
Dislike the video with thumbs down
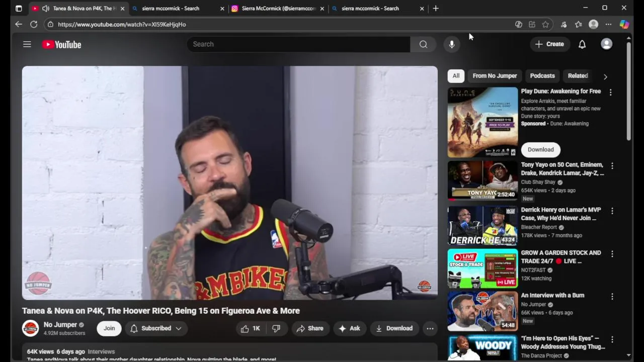pos(276,328)
